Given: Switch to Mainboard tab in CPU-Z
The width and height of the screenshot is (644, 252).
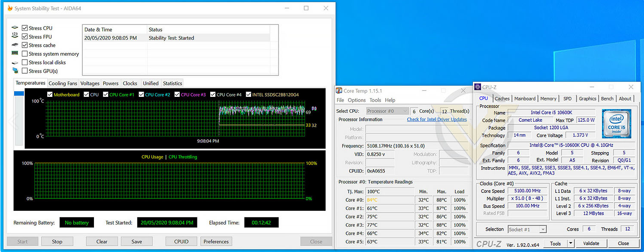Looking at the screenshot, I should (525, 99).
